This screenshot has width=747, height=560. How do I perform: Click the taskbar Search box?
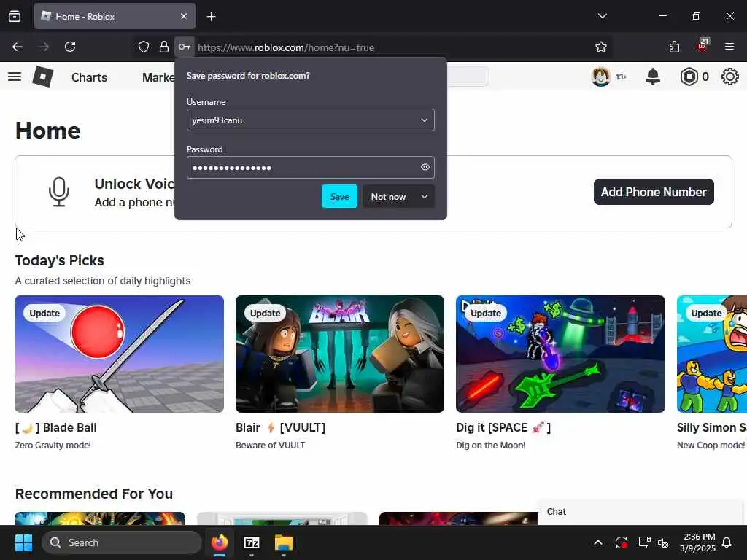tap(122, 542)
